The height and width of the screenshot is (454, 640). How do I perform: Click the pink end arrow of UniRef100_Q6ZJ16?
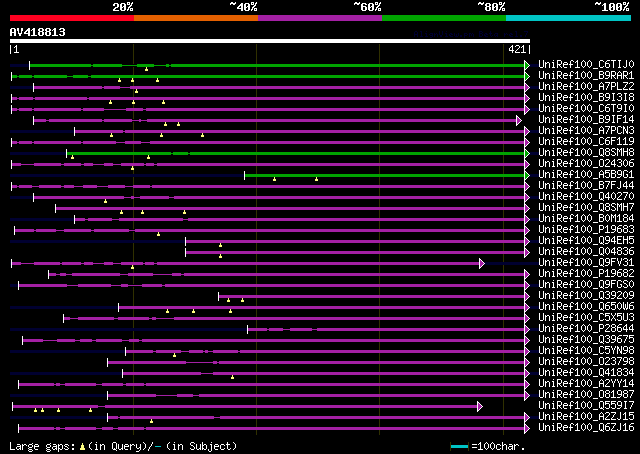pos(527,428)
